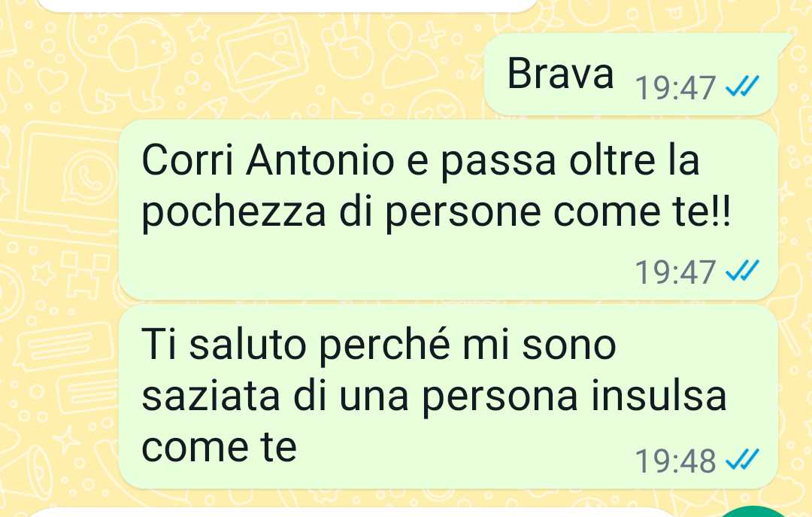Click read-receipt ticks beside second 19:47 timestamp

742,271
